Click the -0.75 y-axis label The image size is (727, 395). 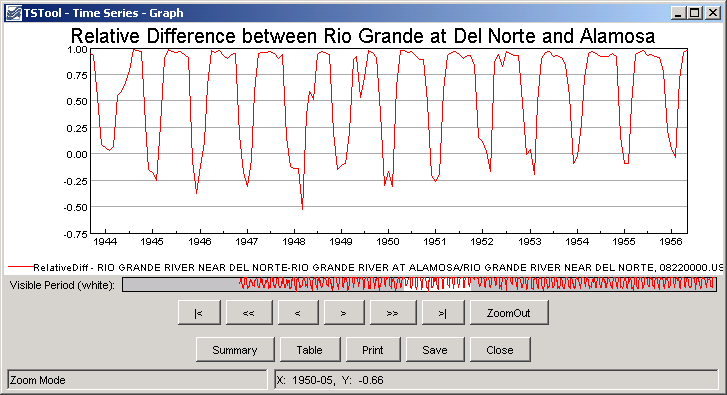(75, 235)
